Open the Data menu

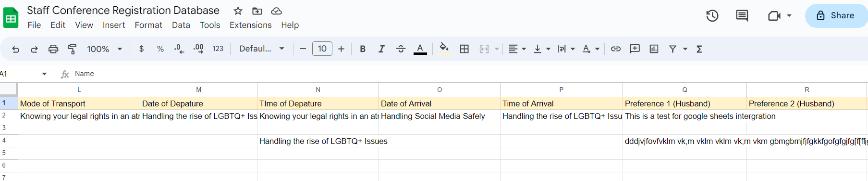tap(181, 25)
